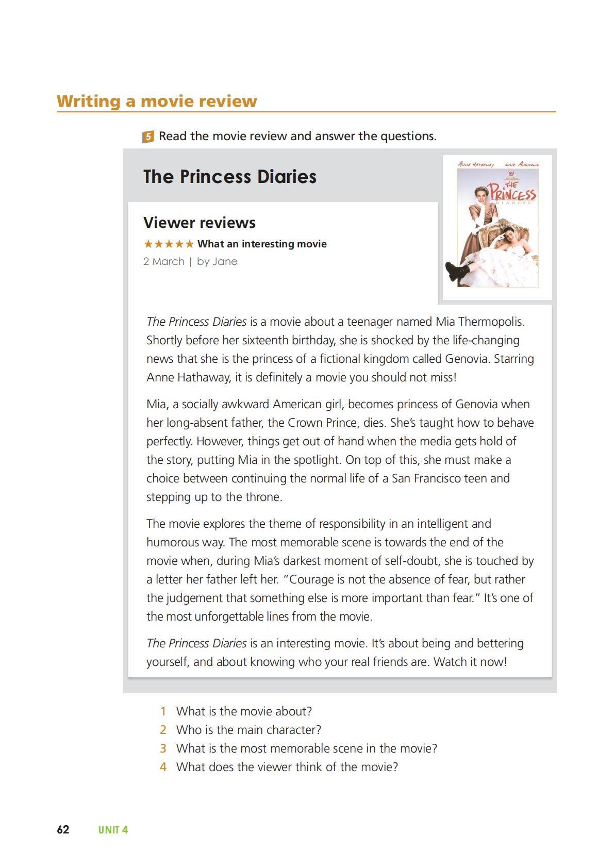
Task: Select question 3 about the most memorable scene
Action: coord(306,748)
